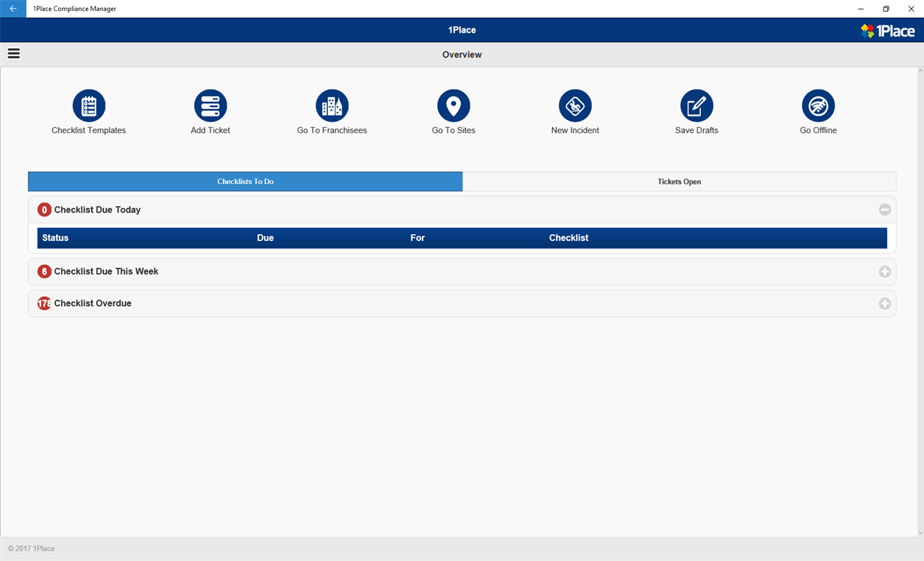
Task: Click the red 6 count badge
Action: 44,271
